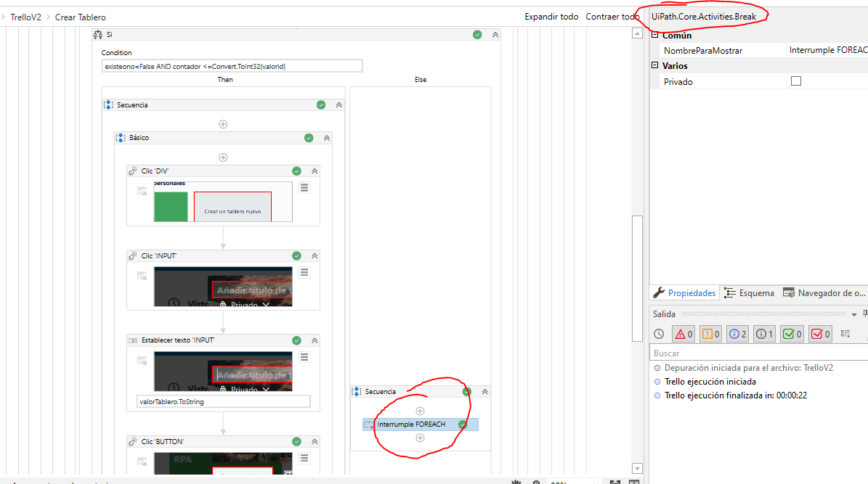The image size is (868, 484).
Task: Open options menu of Clic 'INPUT'
Action: point(304,273)
